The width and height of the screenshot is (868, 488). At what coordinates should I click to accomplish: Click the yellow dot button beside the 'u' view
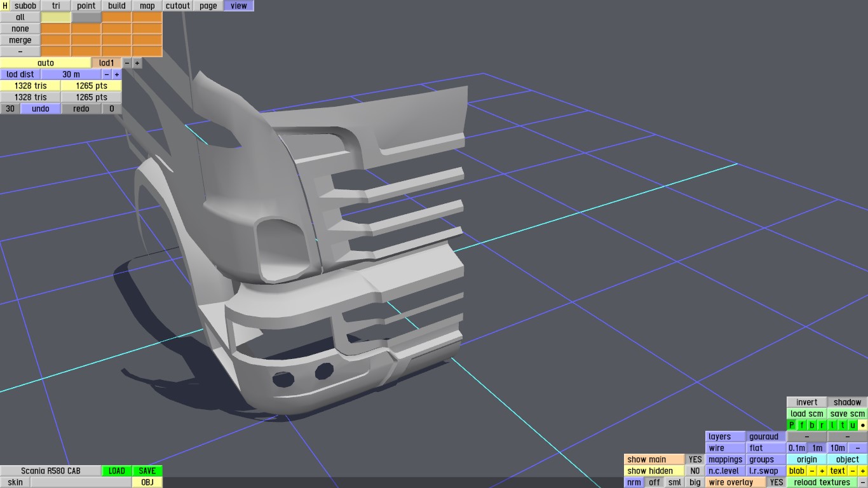[x=863, y=425]
